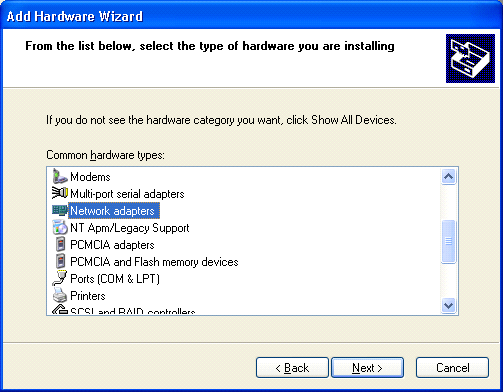Pick Ports (COM & LPT) entry
This screenshot has height=392, width=503.
pos(115,279)
